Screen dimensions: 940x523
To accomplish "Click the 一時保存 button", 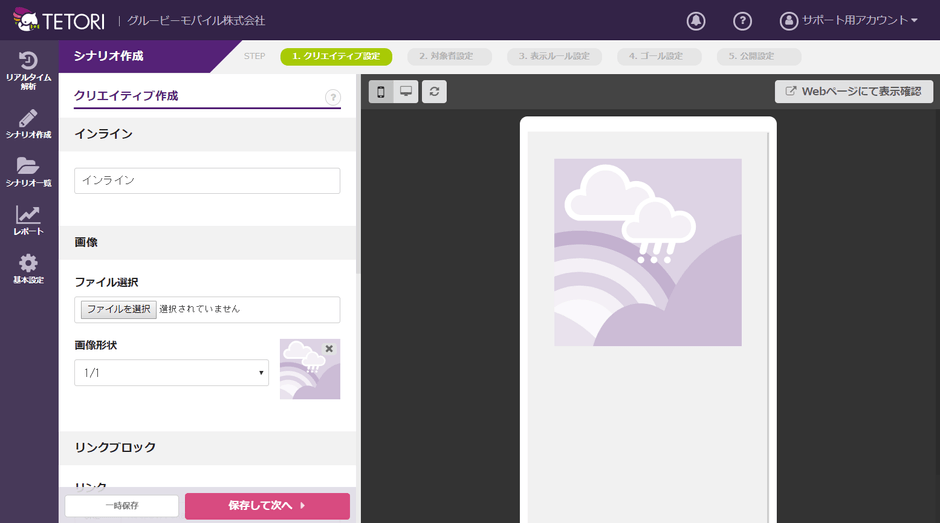I will pos(122,506).
